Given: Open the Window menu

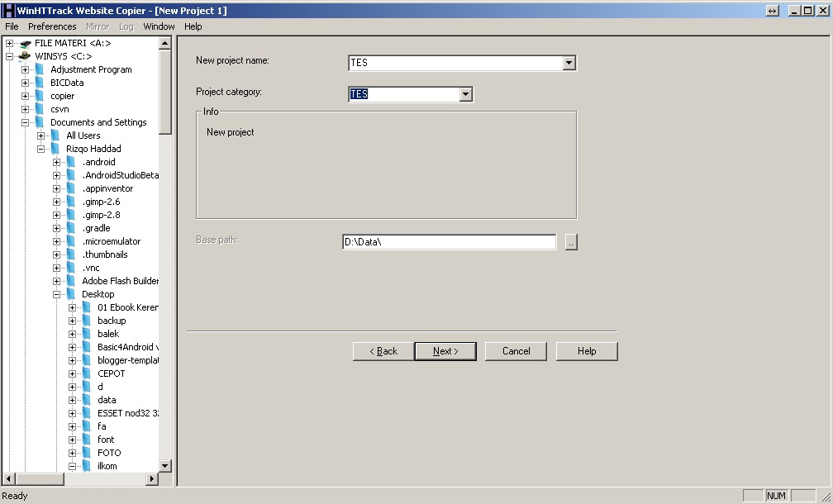Looking at the screenshot, I should click(159, 26).
